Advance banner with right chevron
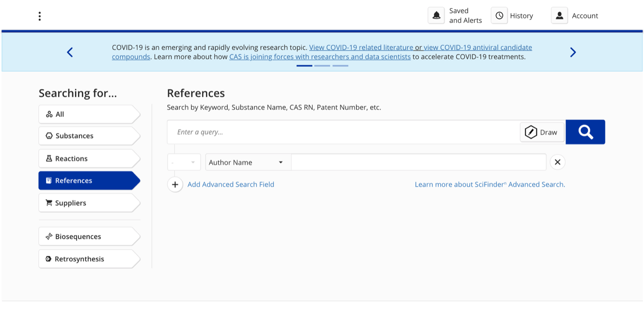The image size is (644, 309). pyautogui.click(x=573, y=52)
